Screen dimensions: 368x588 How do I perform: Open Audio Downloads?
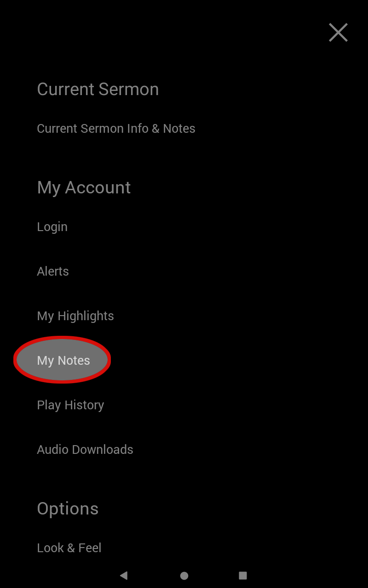click(x=85, y=450)
